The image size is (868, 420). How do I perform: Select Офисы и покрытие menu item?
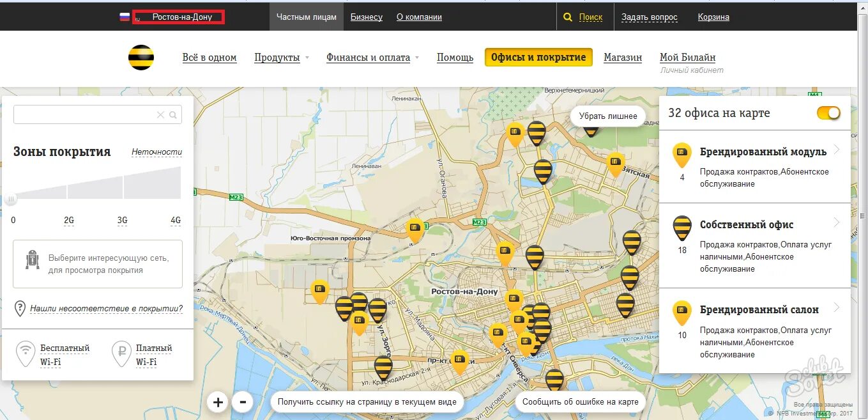coord(538,58)
